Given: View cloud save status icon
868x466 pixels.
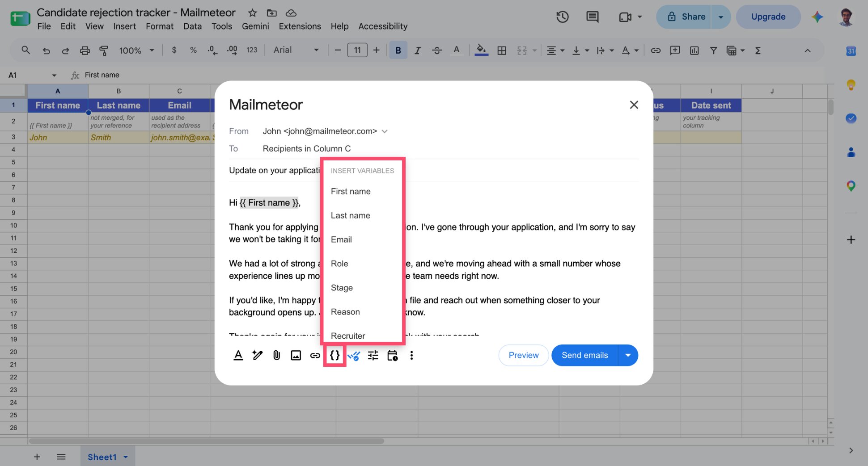Looking at the screenshot, I should click(x=291, y=13).
